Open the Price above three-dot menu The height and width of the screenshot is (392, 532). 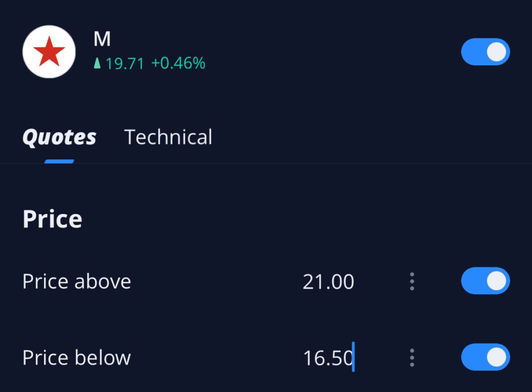tap(412, 281)
